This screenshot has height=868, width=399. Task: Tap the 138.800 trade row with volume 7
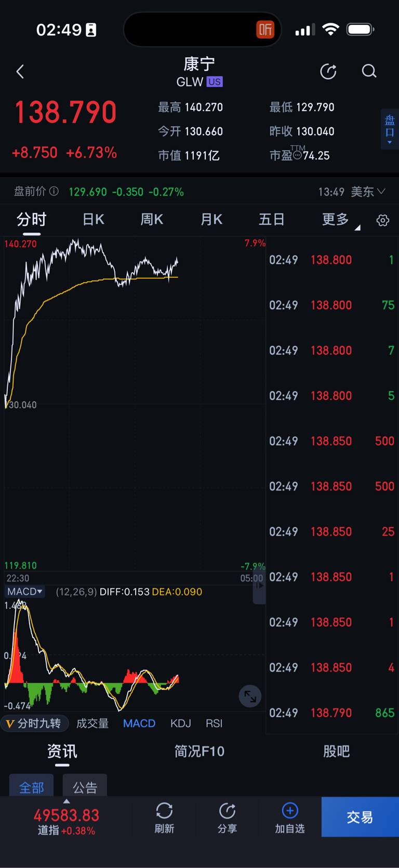[x=332, y=351]
